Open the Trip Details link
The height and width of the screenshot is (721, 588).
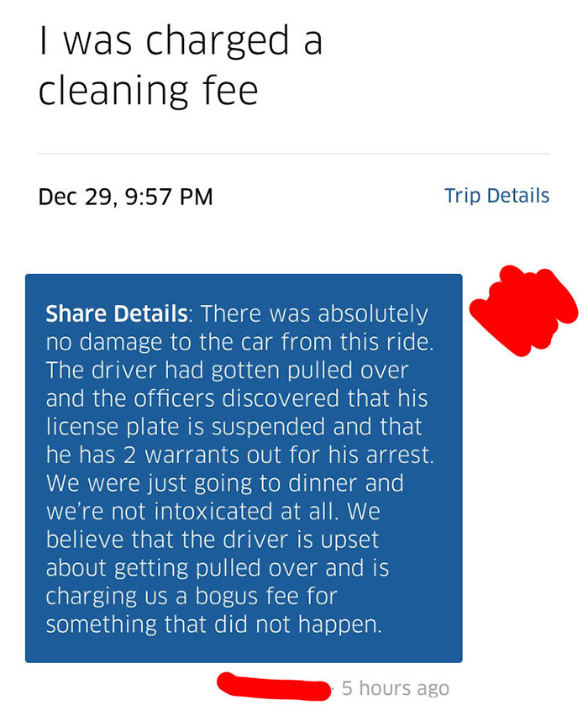point(496,196)
